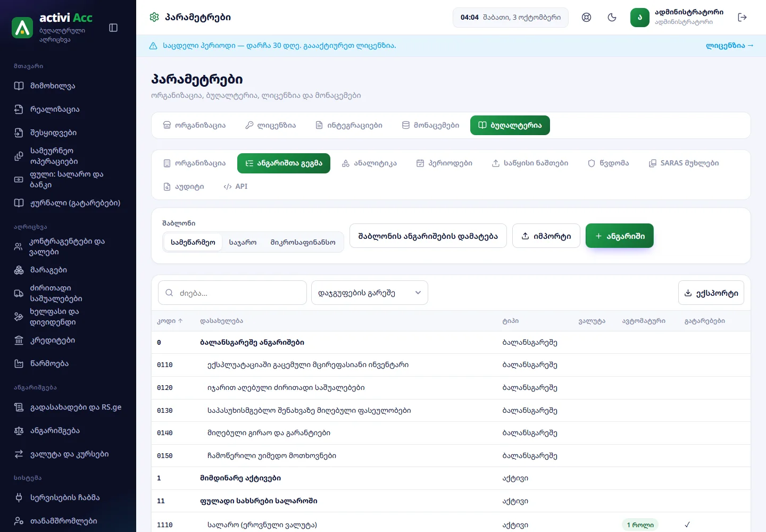
Task: Open სერვისების ჩაბმა in the sidebar
Action: coord(68,497)
